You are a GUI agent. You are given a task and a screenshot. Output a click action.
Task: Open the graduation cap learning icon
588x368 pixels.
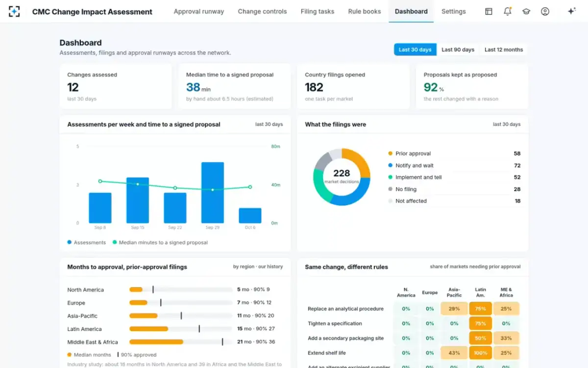pos(526,11)
